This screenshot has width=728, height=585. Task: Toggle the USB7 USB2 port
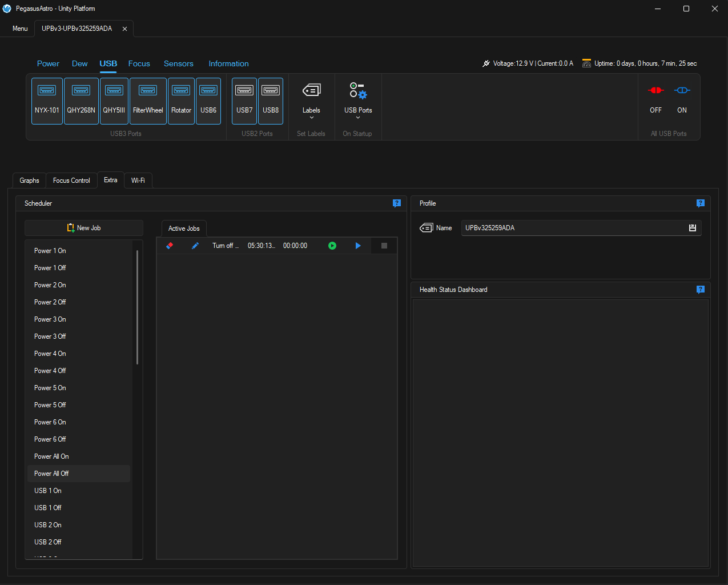[244, 101]
